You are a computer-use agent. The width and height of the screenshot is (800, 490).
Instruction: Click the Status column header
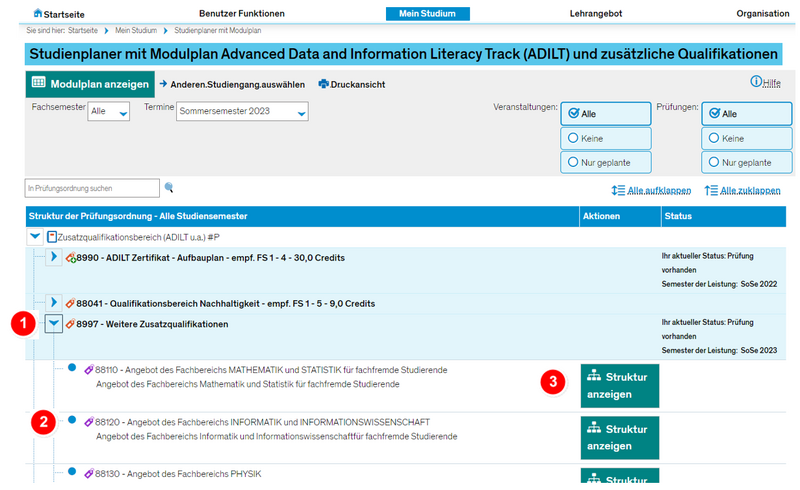[723, 216]
